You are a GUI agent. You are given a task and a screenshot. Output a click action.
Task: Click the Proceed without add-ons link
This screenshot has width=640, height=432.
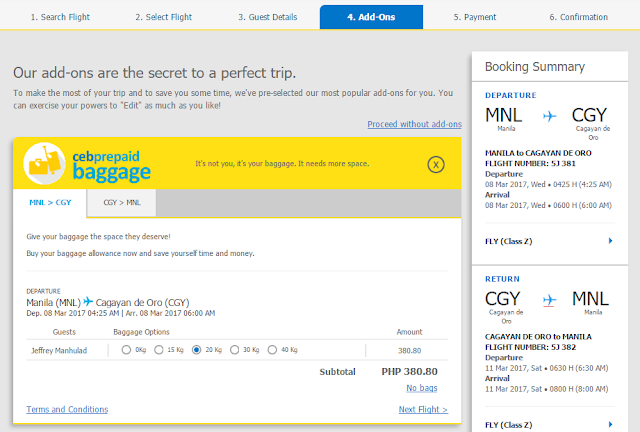pyautogui.click(x=414, y=124)
